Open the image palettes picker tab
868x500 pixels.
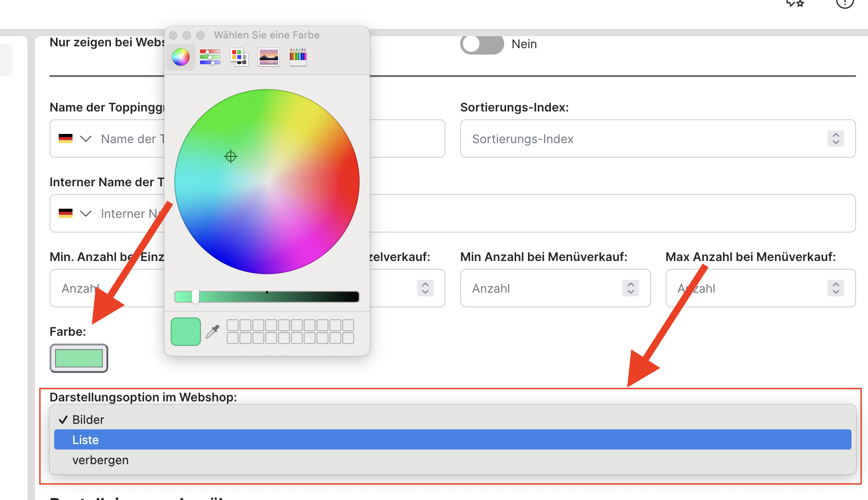(x=269, y=57)
